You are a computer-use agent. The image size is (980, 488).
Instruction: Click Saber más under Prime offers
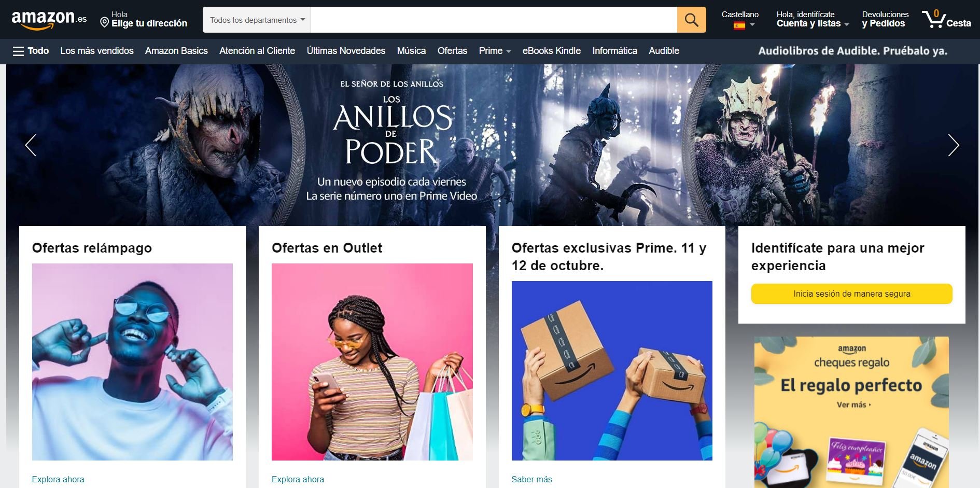tap(531, 479)
